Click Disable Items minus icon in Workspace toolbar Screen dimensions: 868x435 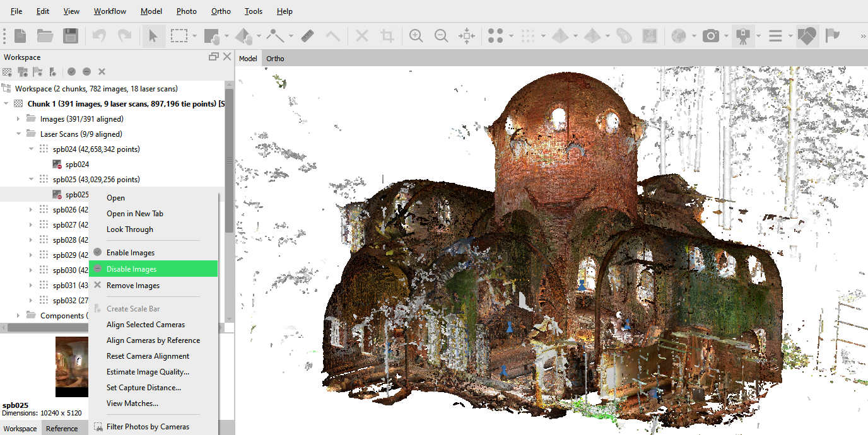coord(87,72)
